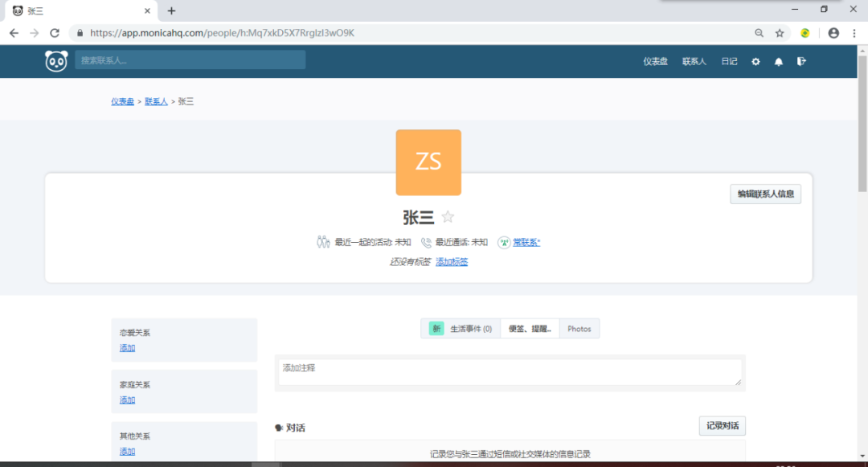
Task: Click the panda logo to go home
Action: (x=55, y=60)
